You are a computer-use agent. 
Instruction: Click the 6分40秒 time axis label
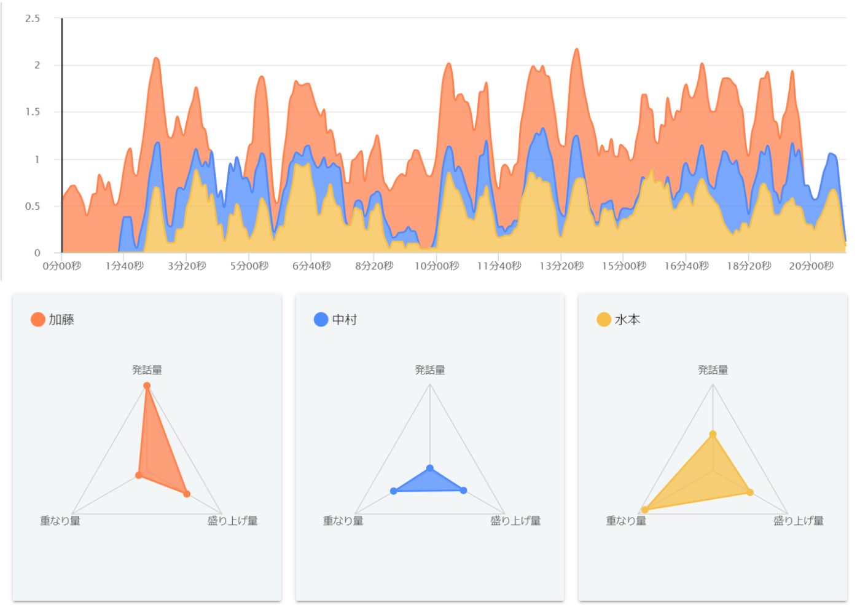coord(311,266)
